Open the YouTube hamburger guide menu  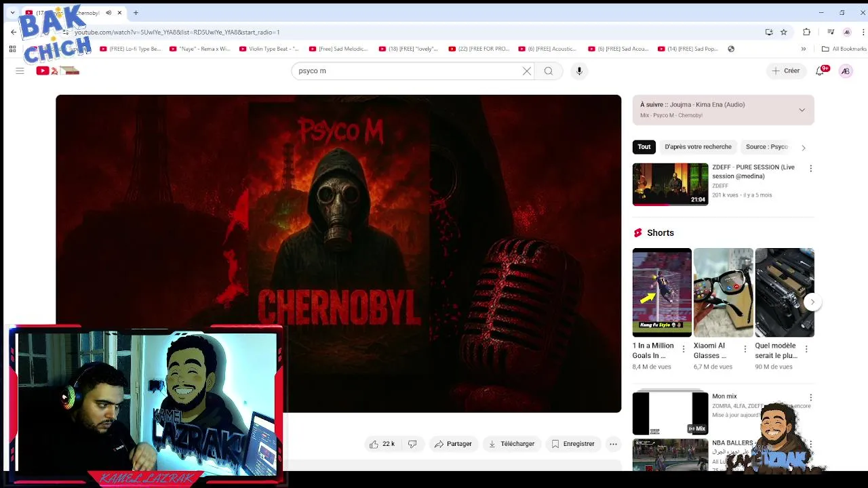(x=20, y=70)
